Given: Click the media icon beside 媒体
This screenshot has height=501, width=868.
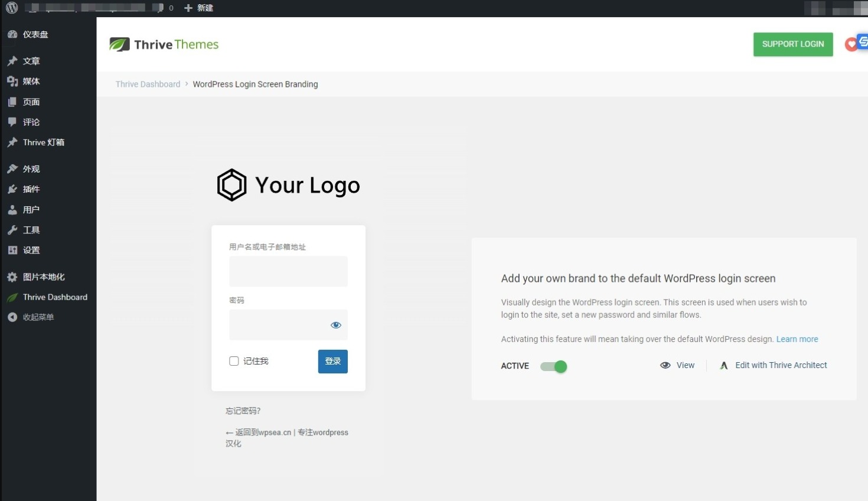Looking at the screenshot, I should pos(12,81).
